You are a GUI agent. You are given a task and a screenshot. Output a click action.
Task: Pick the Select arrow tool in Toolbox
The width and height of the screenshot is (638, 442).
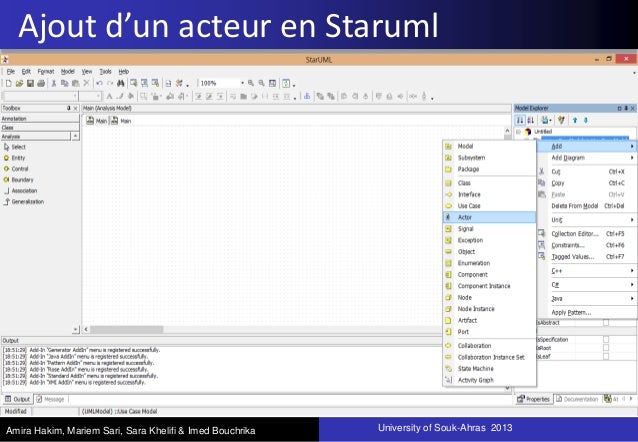[x=15, y=147]
